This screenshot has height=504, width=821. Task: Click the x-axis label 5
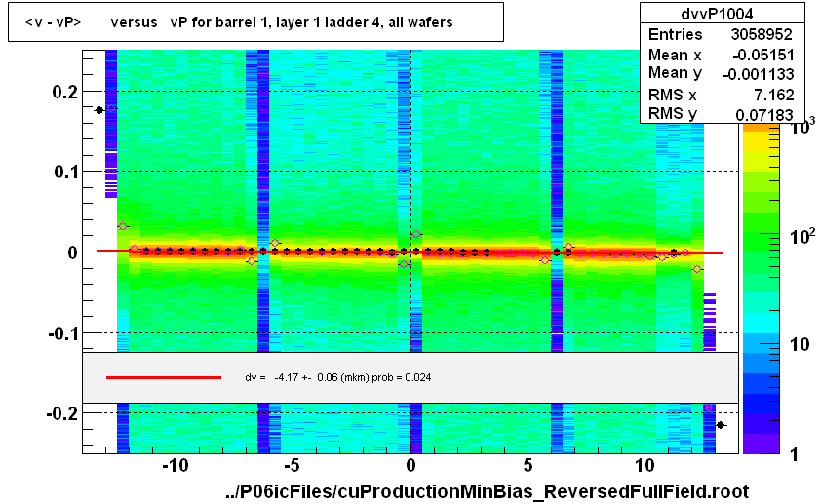point(528,465)
